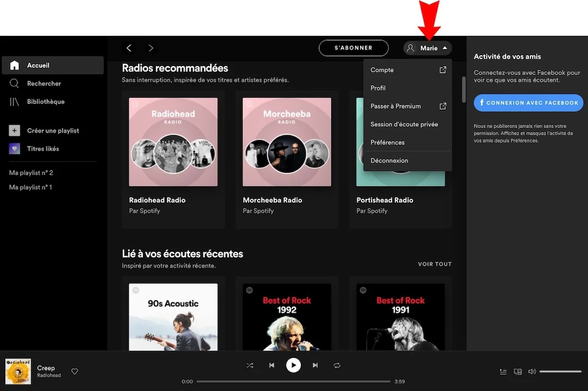The height and width of the screenshot is (391, 588).
Task: Skip to previous track
Action: 271,365
